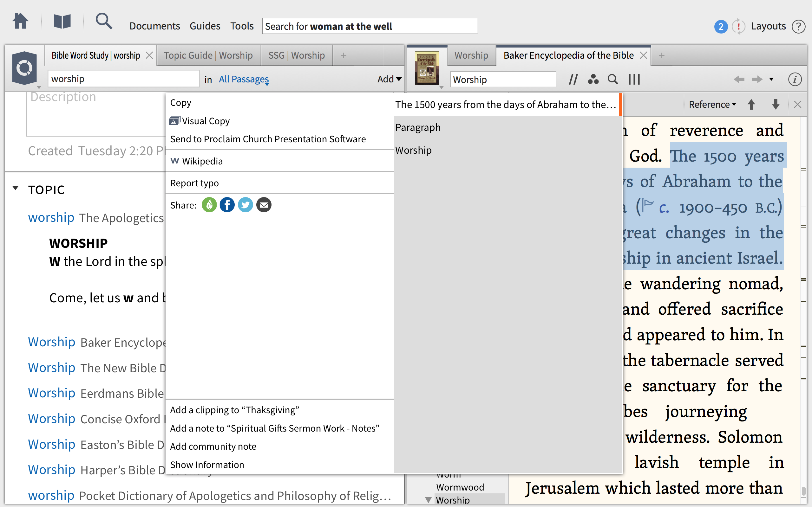Open the Library book icon
Image resolution: width=812 pixels, height=507 pixels.
pyautogui.click(x=62, y=22)
